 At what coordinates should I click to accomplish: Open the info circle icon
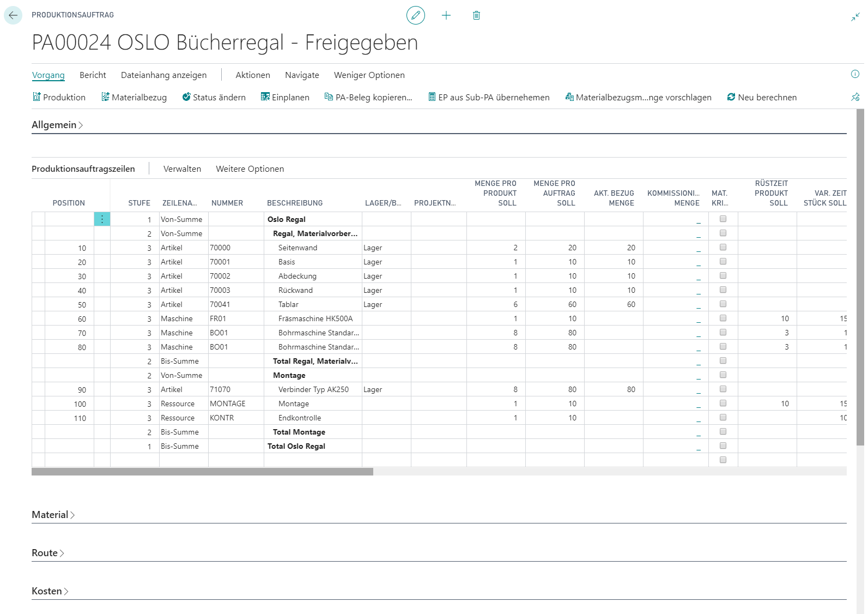(x=855, y=74)
